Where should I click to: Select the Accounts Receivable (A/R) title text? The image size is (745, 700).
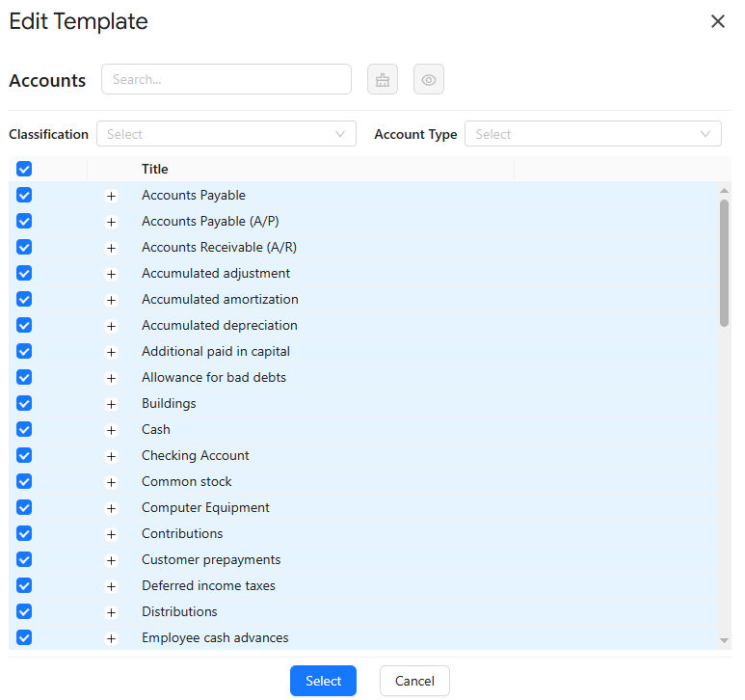pos(219,247)
